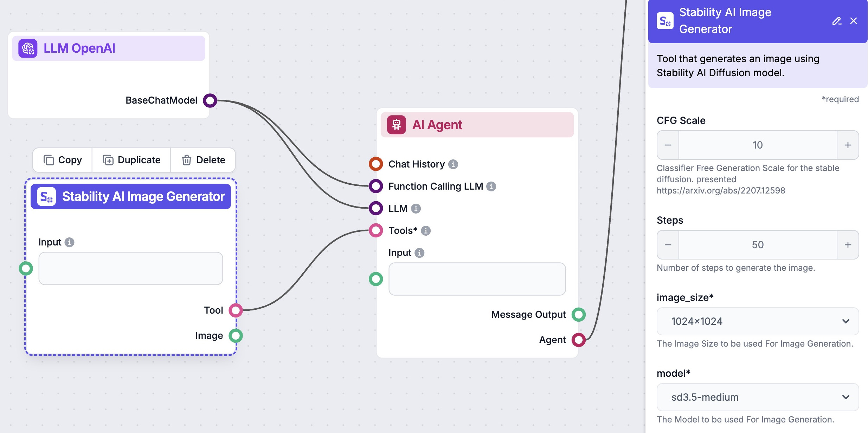Click the LLM OpenAI node icon
Screen dimensions: 868x433
click(x=28, y=48)
